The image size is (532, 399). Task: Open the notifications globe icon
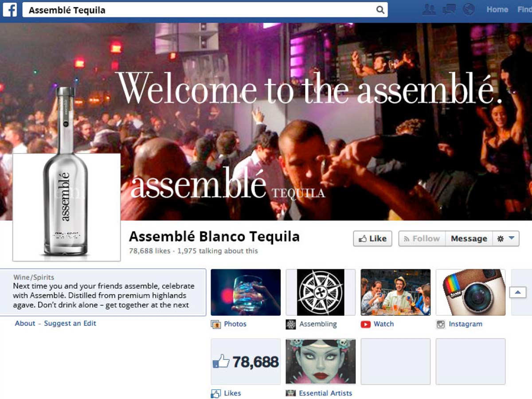(x=469, y=9)
